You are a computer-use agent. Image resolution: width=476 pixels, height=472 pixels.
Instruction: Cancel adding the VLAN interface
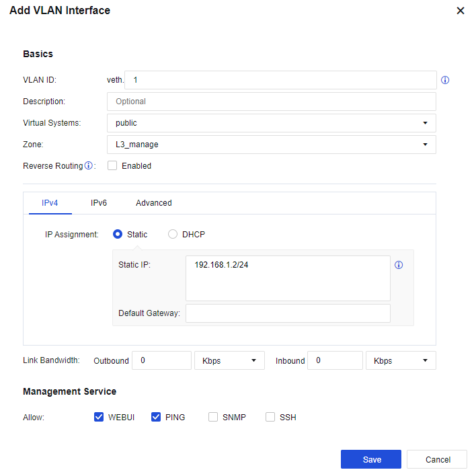click(x=437, y=459)
